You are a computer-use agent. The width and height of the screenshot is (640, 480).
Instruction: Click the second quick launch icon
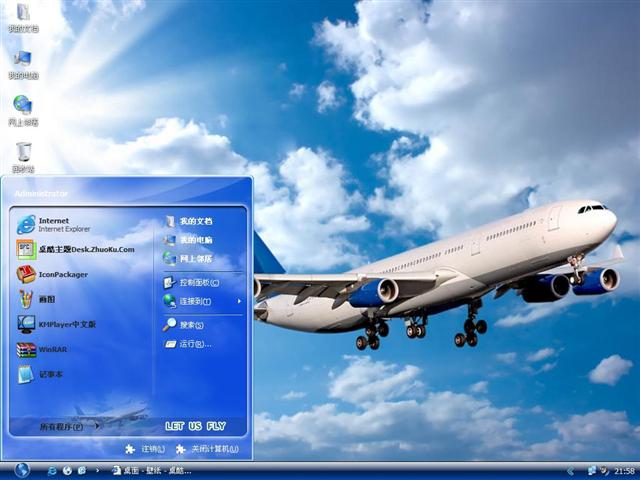click(67, 471)
